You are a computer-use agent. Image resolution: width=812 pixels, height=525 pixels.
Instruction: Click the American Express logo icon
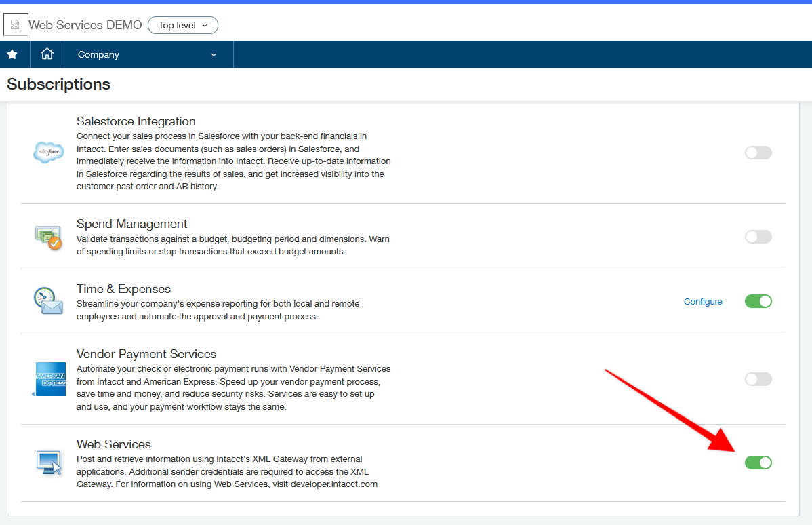pyautogui.click(x=50, y=379)
